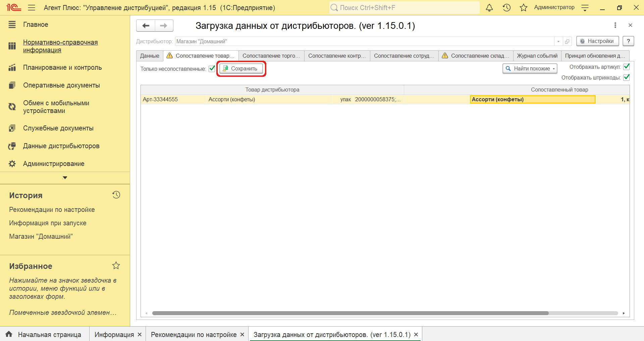Open the form's three-dot more menu

(615, 25)
